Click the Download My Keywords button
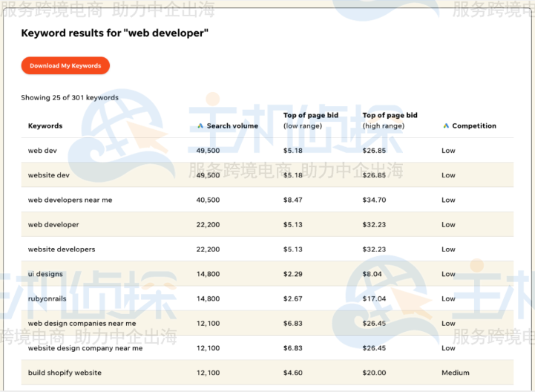The height and width of the screenshot is (392, 535). [x=65, y=65]
